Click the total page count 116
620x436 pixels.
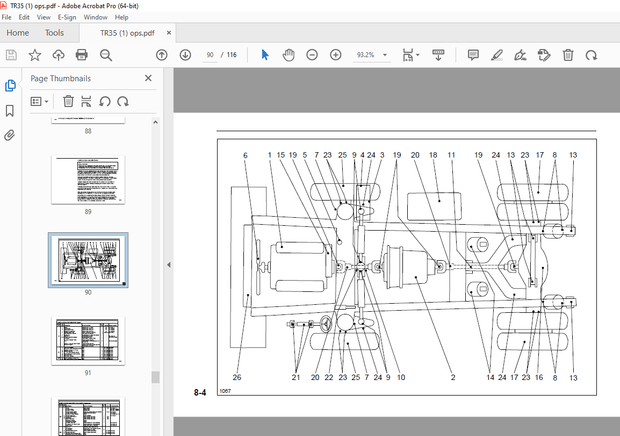pyautogui.click(x=232, y=55)
